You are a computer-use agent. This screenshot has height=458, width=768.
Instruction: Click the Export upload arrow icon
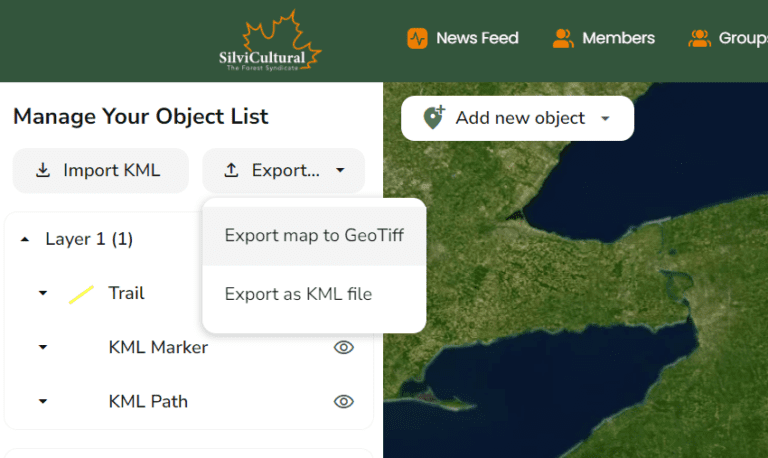click(232, 170)
